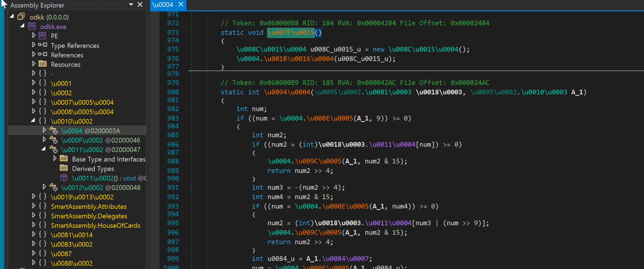Click the \u0002 namespace braces icon
Screen dimensions: 644x269
click(42, 92)
